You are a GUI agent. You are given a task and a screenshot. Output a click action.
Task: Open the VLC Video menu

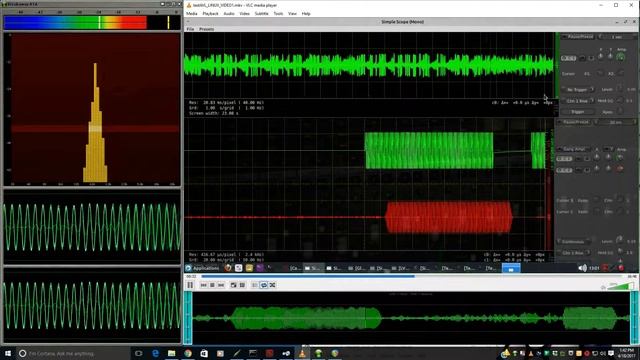click(244, 13)
